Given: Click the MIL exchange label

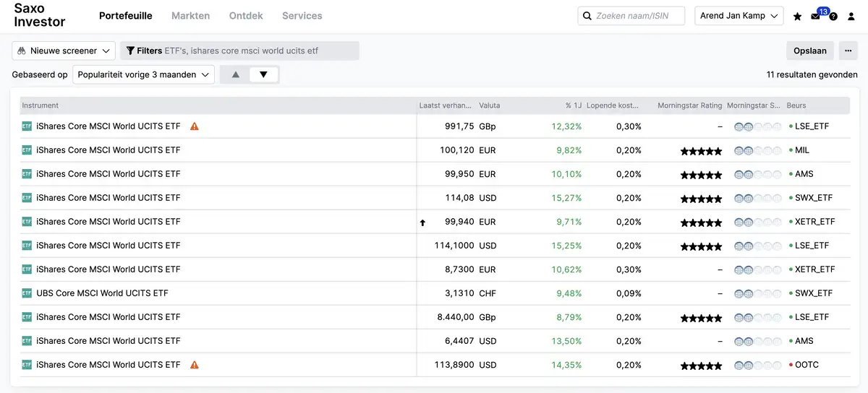Looking at the screenshot, I should coord(802,150).
